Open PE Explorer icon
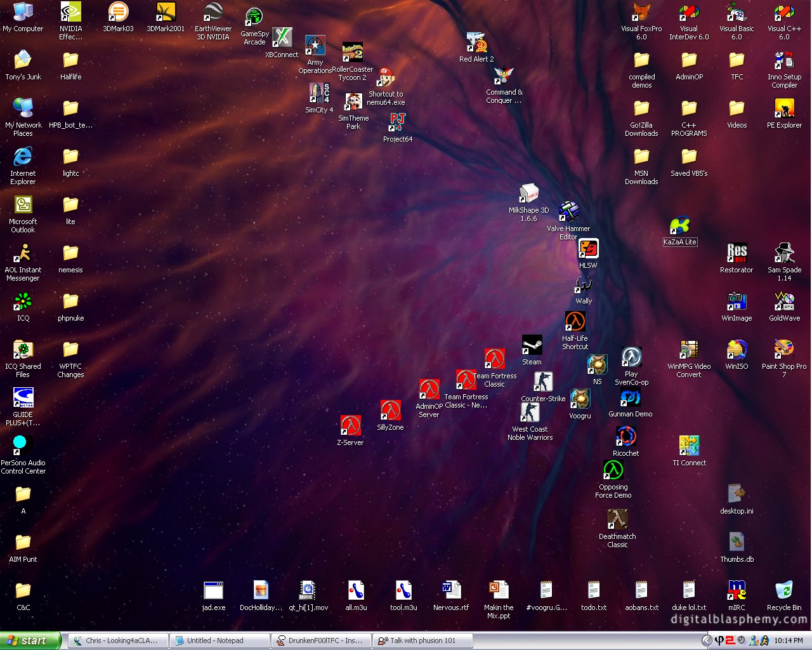The width and height of the screenshot is (812, 650). pyautogui.click(x=784, y=114)
